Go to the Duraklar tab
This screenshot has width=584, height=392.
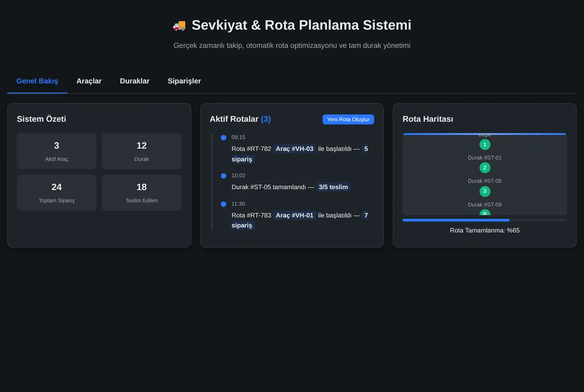tap(135, 81)
